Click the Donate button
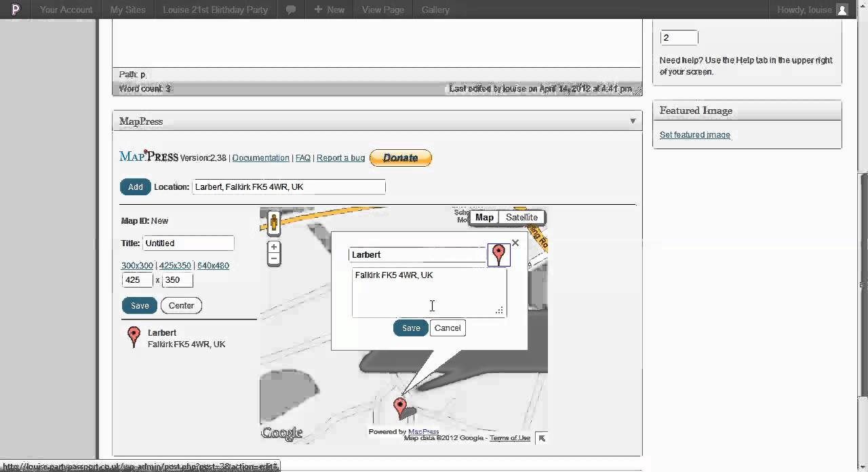Screen dimensions: 868x472 [x=401, y=158]
